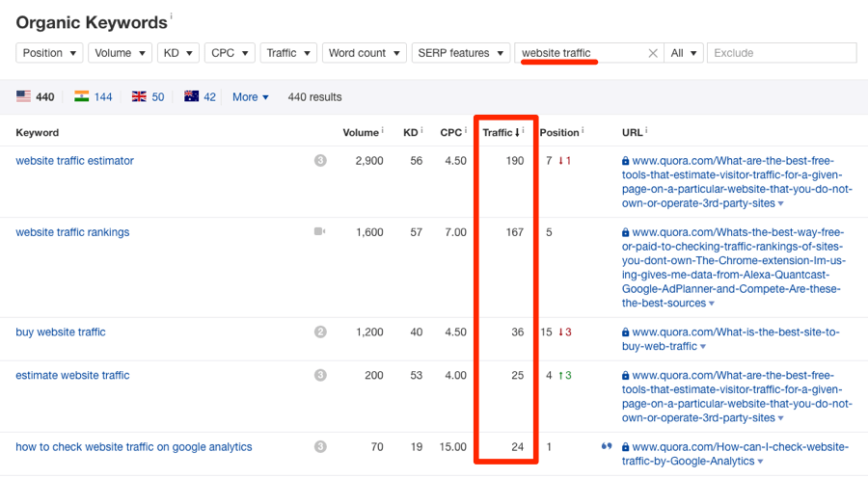
Task: Sort by Volume column header
Action: click(x=361, y=132)
